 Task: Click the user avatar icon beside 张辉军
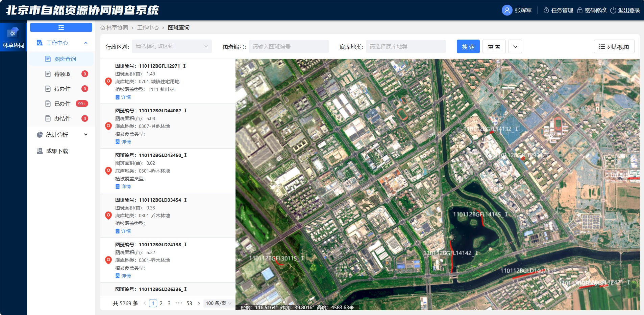click(507, 10)
